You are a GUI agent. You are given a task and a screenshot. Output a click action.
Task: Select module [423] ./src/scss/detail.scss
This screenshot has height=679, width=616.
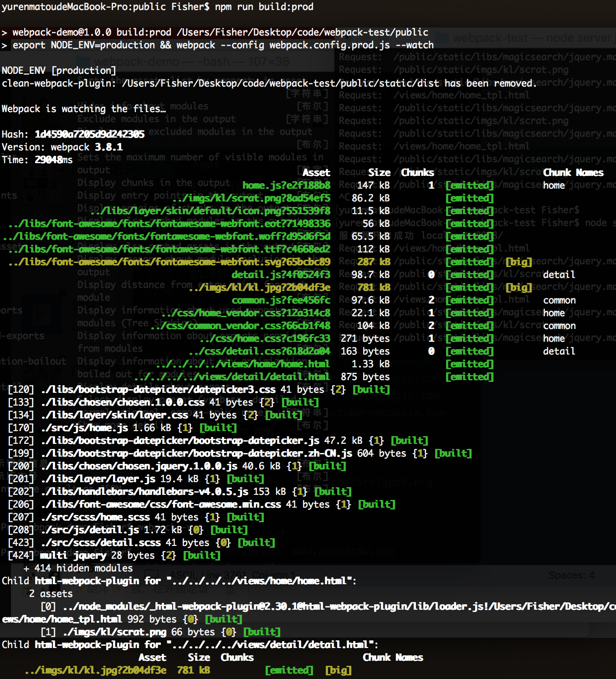pyautogui.click(x=142, y=543)
